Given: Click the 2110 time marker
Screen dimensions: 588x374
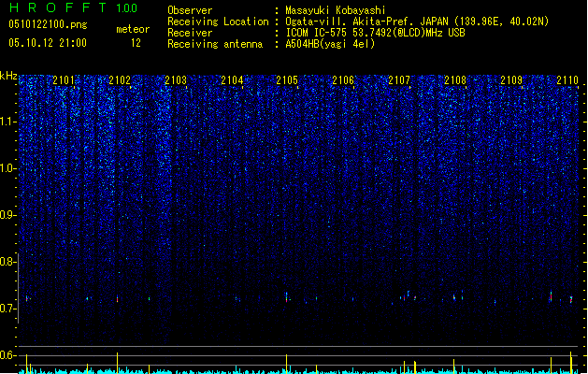Looking at the screenshot, I should click(x=567, y=79).
